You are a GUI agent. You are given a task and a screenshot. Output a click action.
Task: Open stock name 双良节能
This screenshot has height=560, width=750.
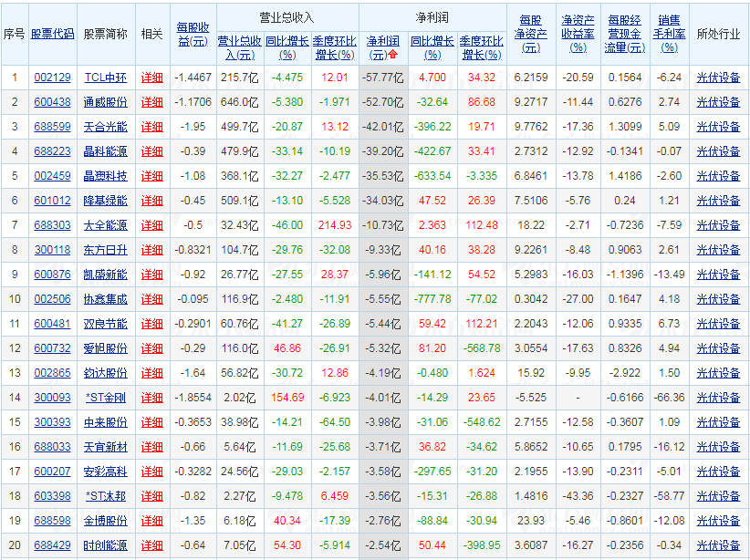coord(105,324)
